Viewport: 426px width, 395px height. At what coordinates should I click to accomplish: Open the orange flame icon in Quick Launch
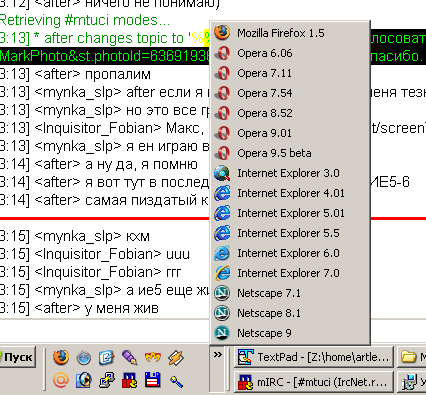coord(153,358)
